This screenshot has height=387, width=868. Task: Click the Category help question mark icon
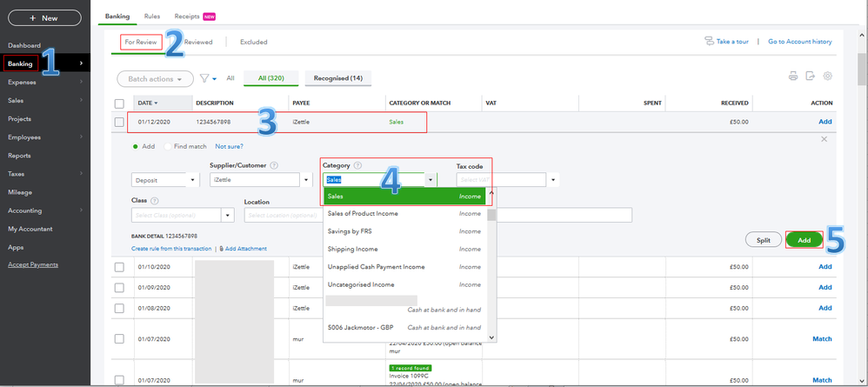357,165
